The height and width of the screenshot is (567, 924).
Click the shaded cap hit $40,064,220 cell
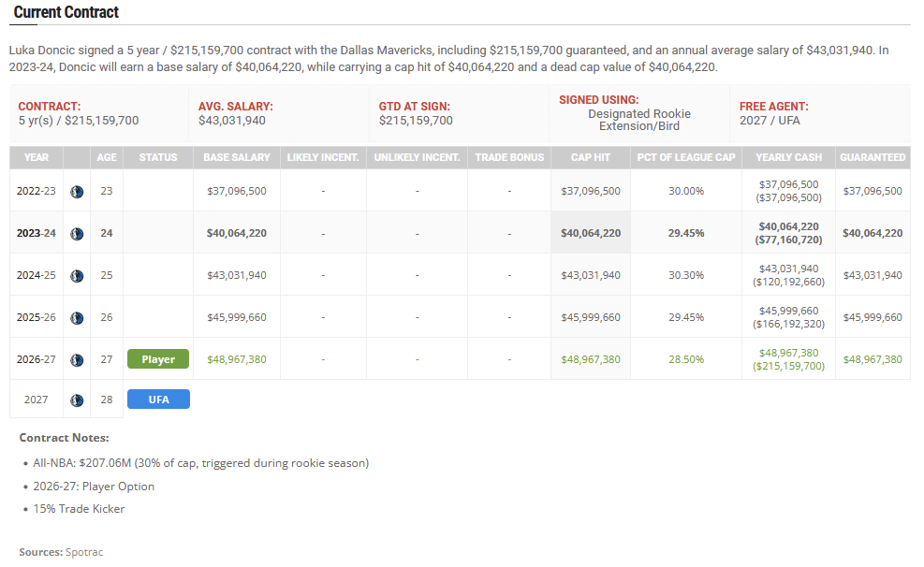[x=591, y=233]
